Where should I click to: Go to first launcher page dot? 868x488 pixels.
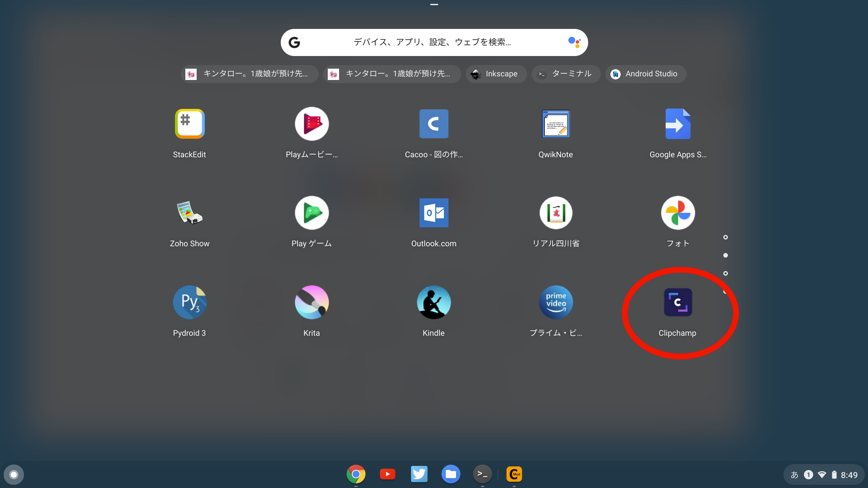coord(726,237)
